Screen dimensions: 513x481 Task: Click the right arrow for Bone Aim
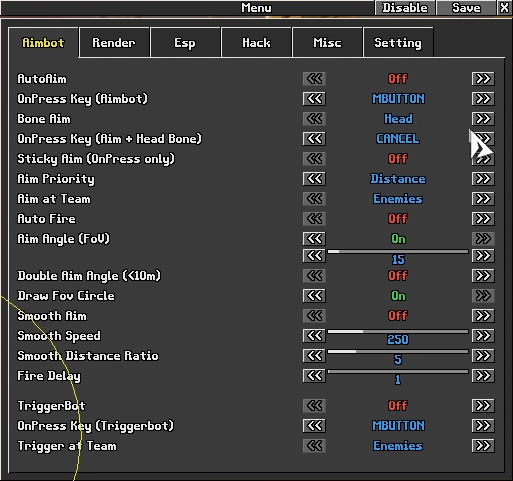(483, 119)
